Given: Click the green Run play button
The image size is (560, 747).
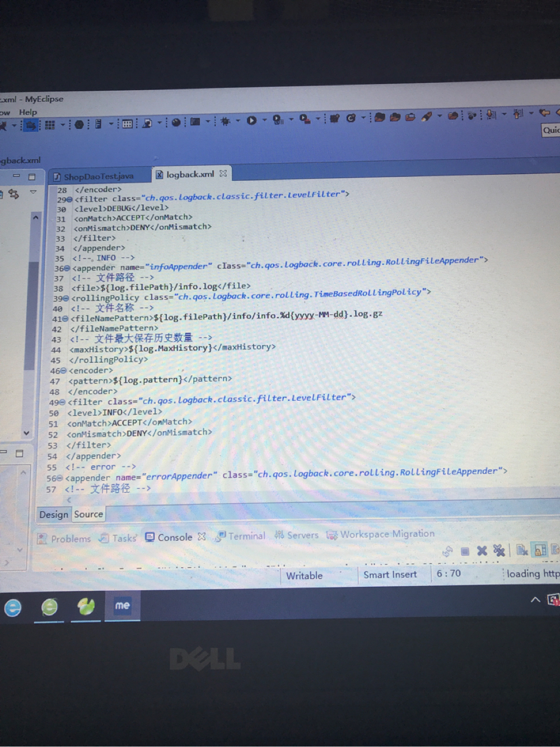Looking at the screenshot, I should click(x=251, y=120).
